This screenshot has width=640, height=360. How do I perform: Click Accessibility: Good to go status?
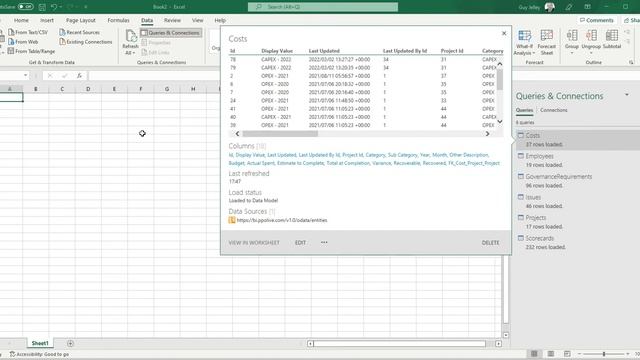click(39, 354)
